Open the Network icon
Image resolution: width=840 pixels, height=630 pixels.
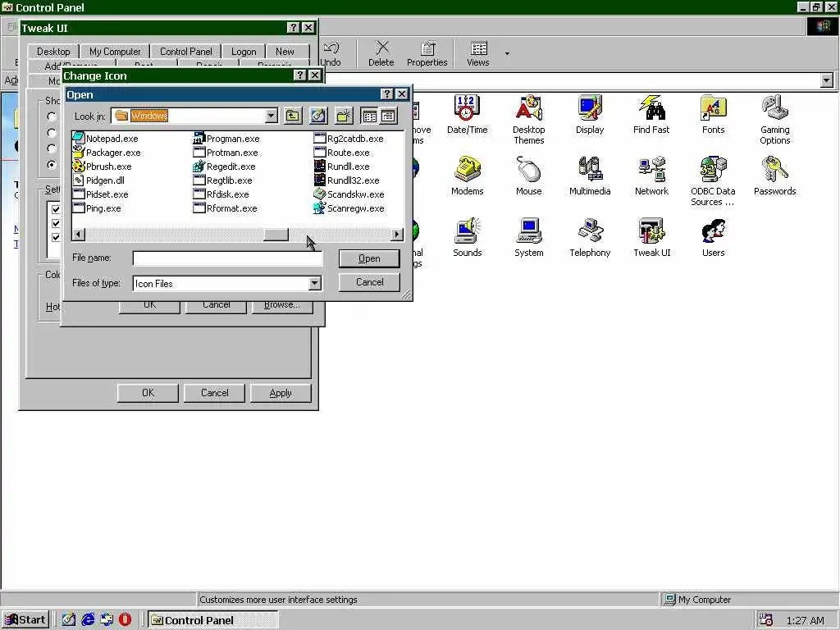pos(651,176)
